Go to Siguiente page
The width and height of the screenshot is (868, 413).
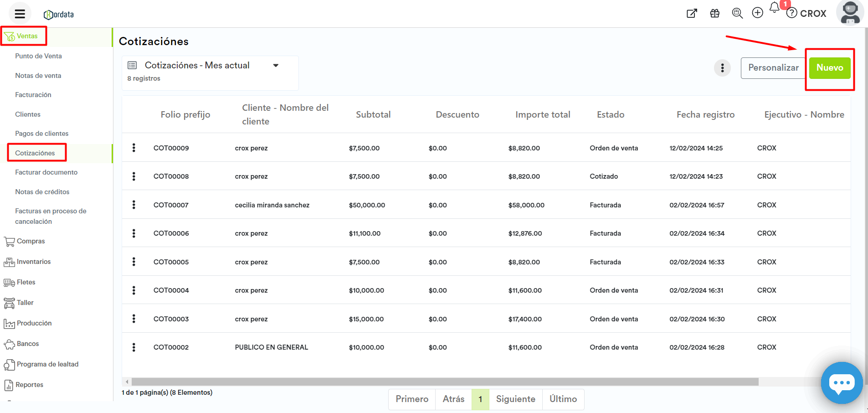[x=515, y=399]
